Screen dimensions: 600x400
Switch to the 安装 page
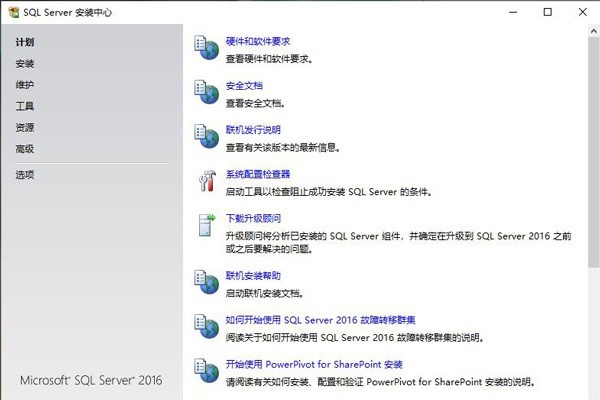(25, 64)
